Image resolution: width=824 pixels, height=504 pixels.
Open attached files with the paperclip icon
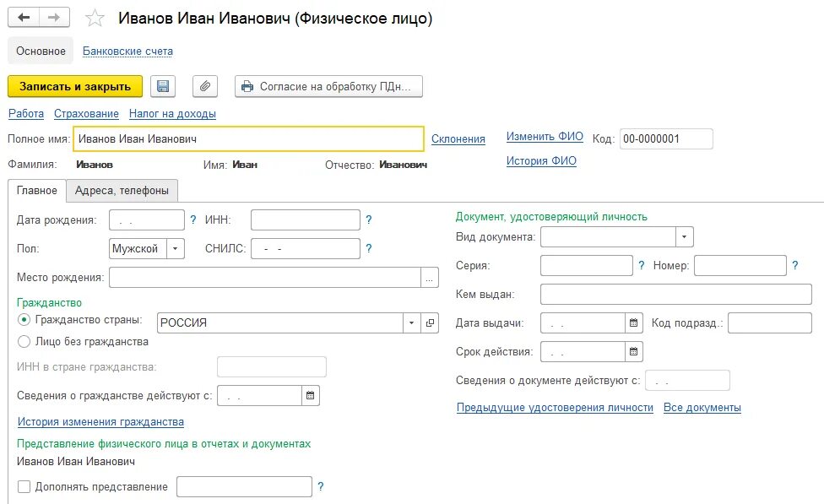(205, 86)
